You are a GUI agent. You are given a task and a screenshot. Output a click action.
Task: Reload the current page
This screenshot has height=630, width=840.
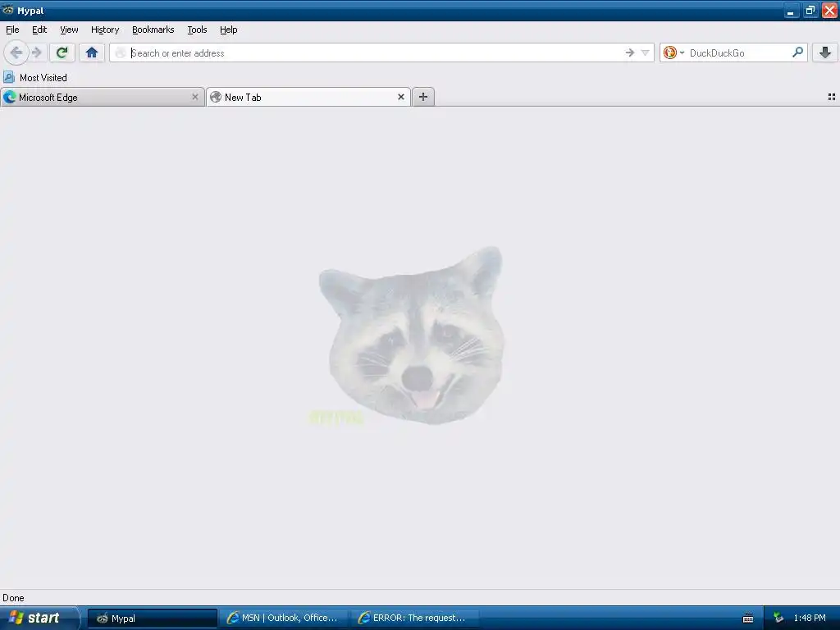tap(62, 52)
